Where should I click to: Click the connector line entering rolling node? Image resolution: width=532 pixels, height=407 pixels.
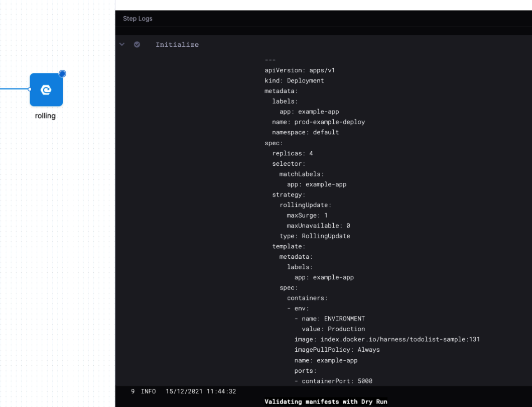[14, 89]
